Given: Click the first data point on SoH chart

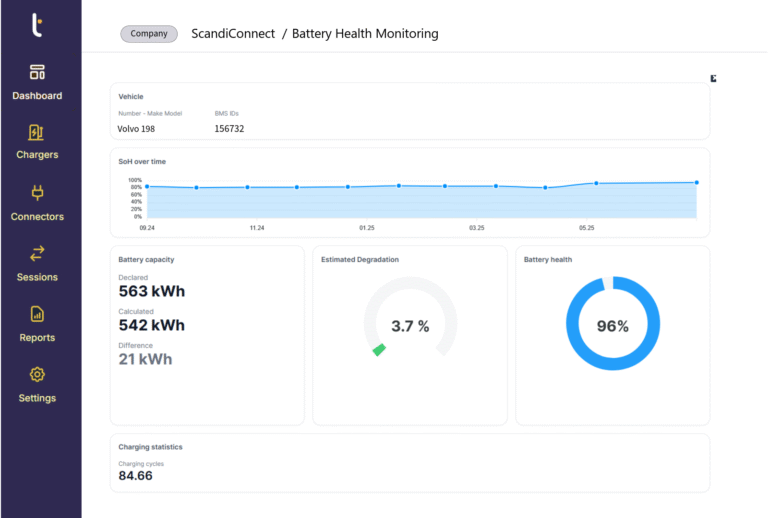Looking at the screenshot, I should coord(147,186).
